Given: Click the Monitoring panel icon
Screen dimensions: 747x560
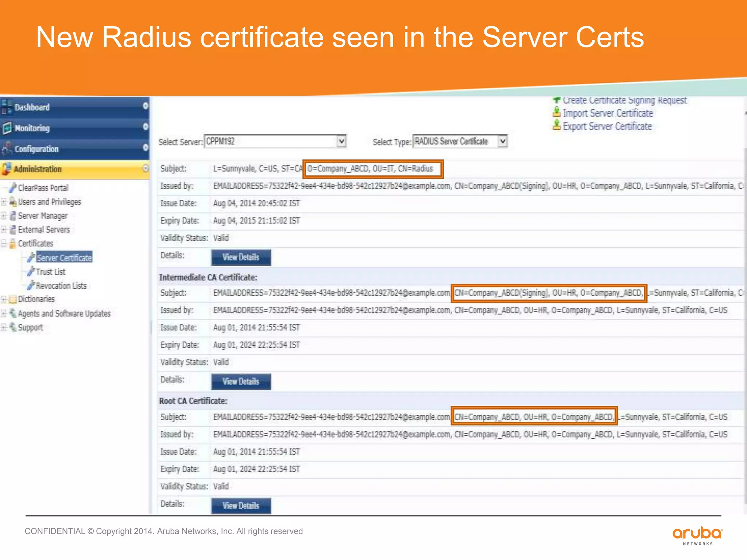Looking at the screenshot, I should pyautogui.click(x=7, y=128).
